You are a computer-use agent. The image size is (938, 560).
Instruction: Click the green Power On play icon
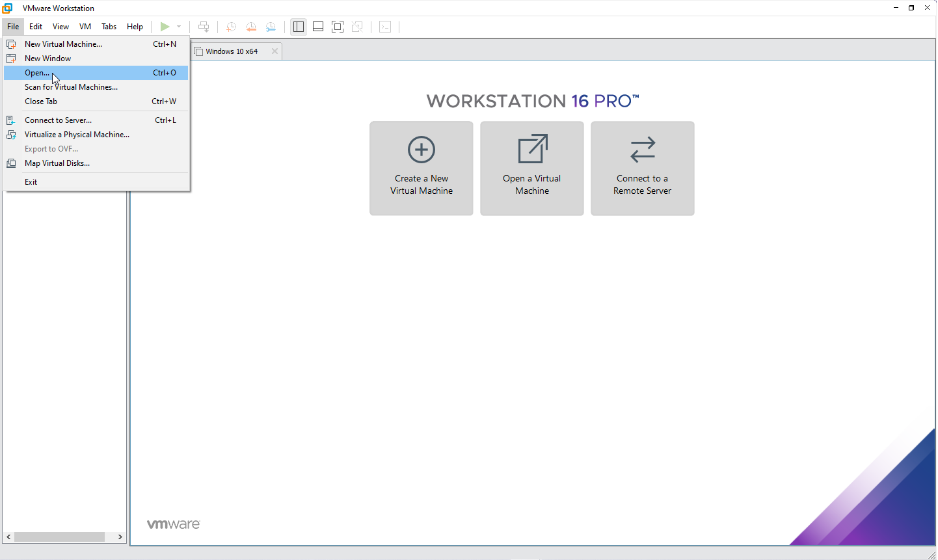[x=165, y=27]
